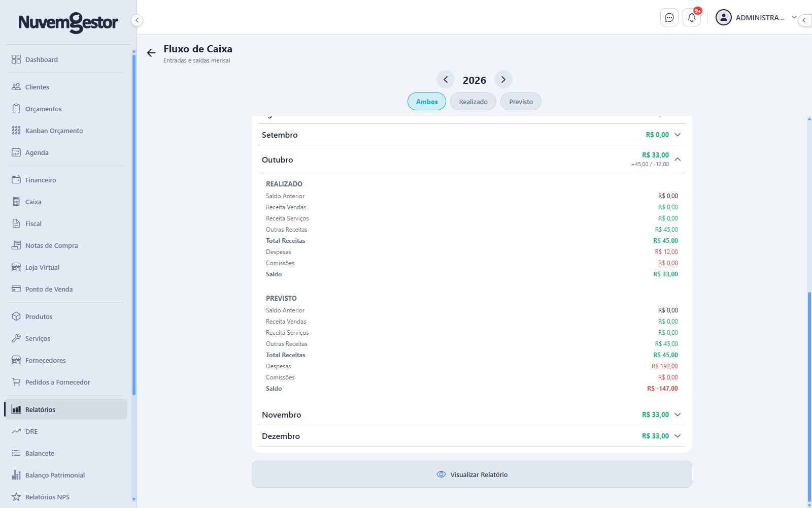Click the Dashboard grid icon

(x=16, y=59)
